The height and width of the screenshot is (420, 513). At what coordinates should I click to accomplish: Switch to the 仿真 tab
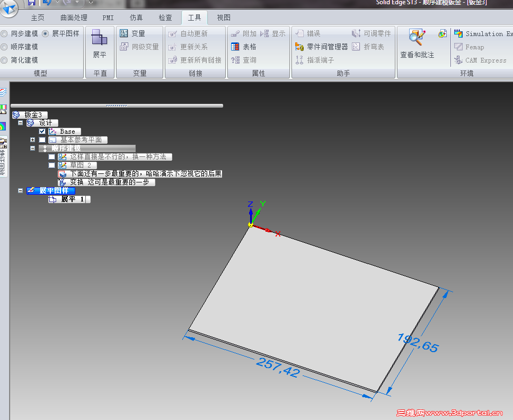point(136,17)
